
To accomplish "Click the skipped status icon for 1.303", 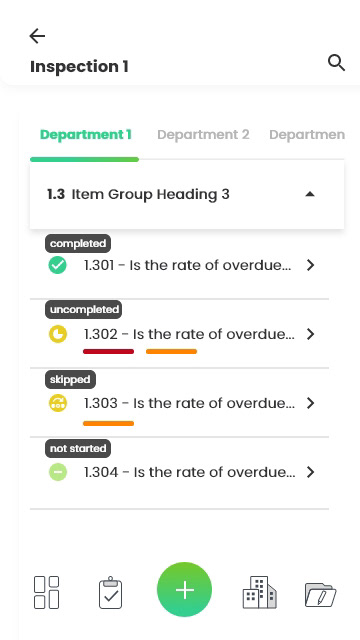I will coord(58,403).
